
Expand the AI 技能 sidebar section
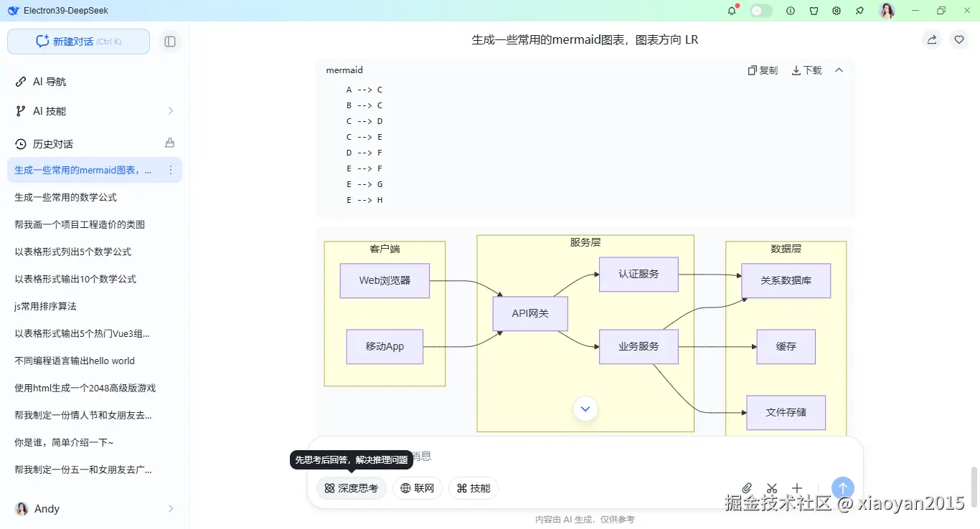coord(94,110)
